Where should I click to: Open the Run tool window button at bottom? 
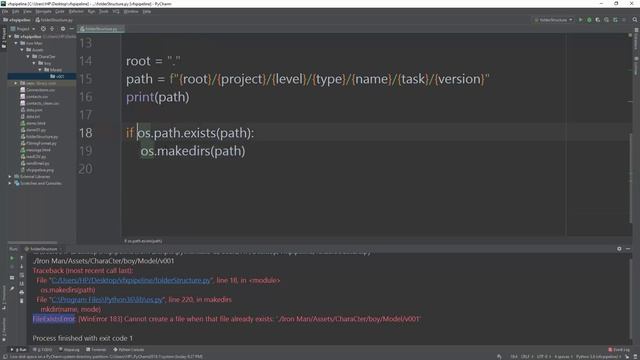click(18, 349)
